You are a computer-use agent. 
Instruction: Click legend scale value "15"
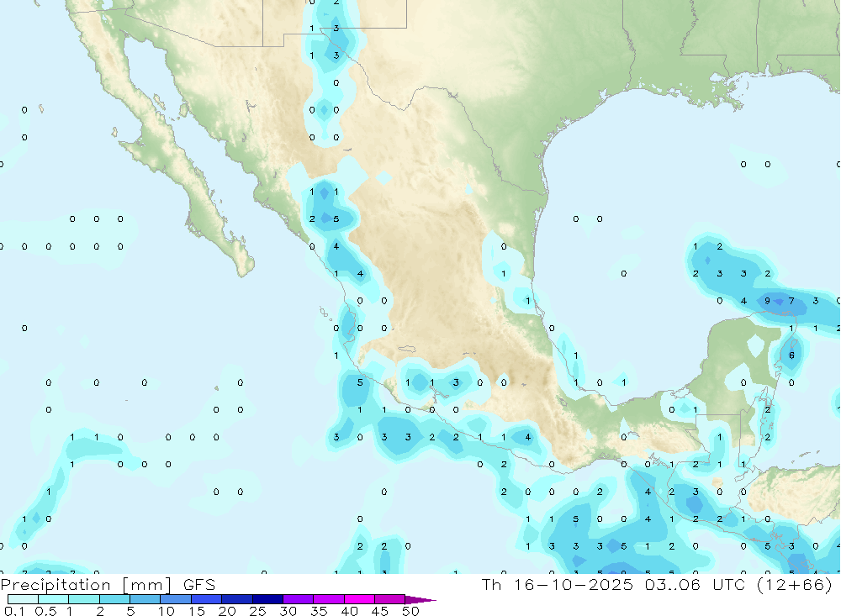[x=196, y=611]
